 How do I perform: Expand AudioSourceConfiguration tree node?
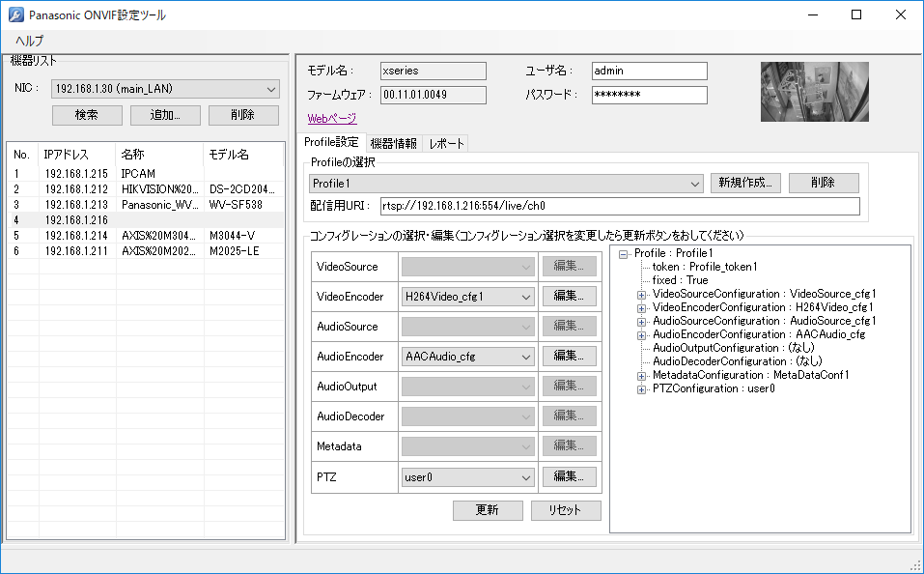pyautogui.click(x=641, y=322)
